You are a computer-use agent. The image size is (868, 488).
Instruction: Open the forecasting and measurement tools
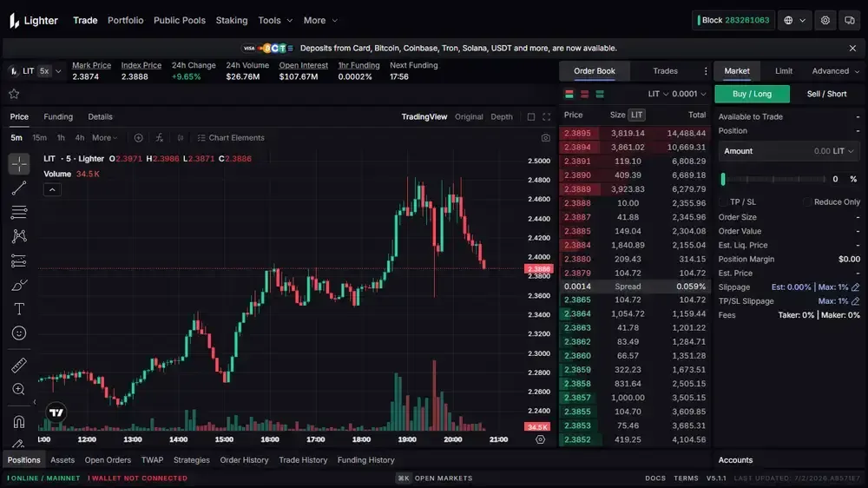19,260
